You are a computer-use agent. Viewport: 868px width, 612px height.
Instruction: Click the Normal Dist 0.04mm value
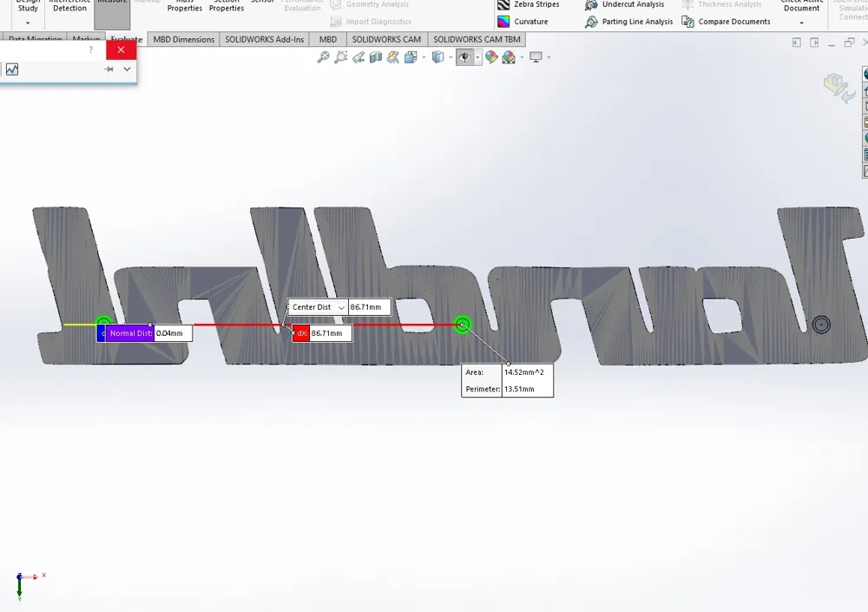[174, 333]
